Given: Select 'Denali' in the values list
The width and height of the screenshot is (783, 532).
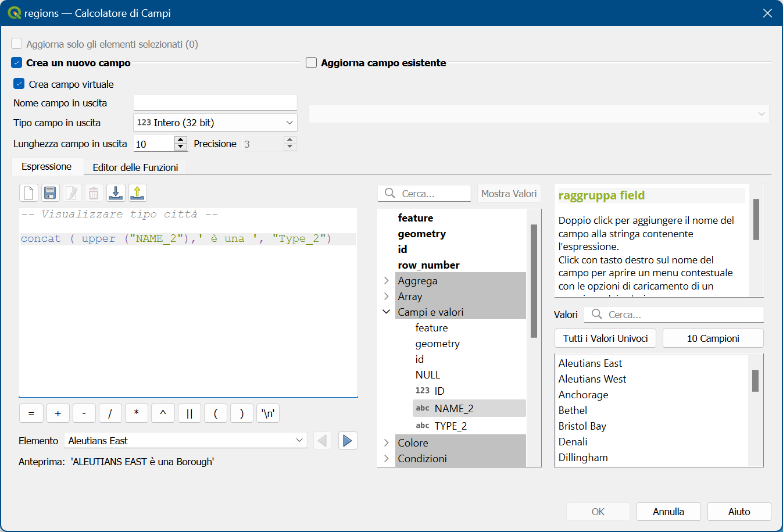Looking at the screenshot, I should tap(573, 442).
